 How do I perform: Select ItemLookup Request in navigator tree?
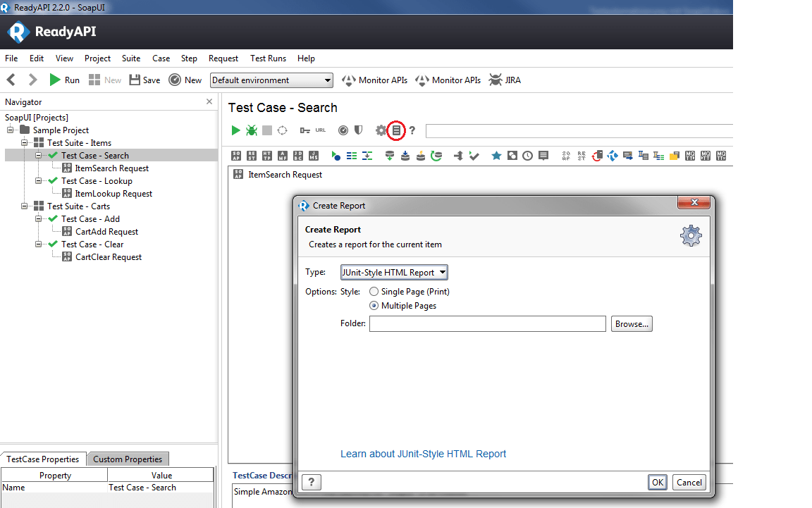click(x=113, y=194)
